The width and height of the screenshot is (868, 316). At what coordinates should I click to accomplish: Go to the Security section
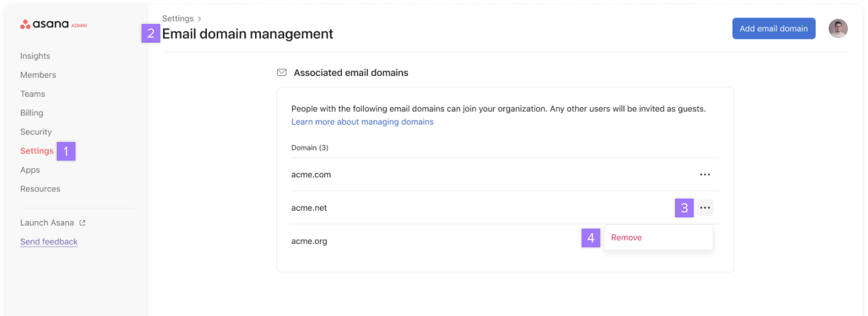click(36, 132)
